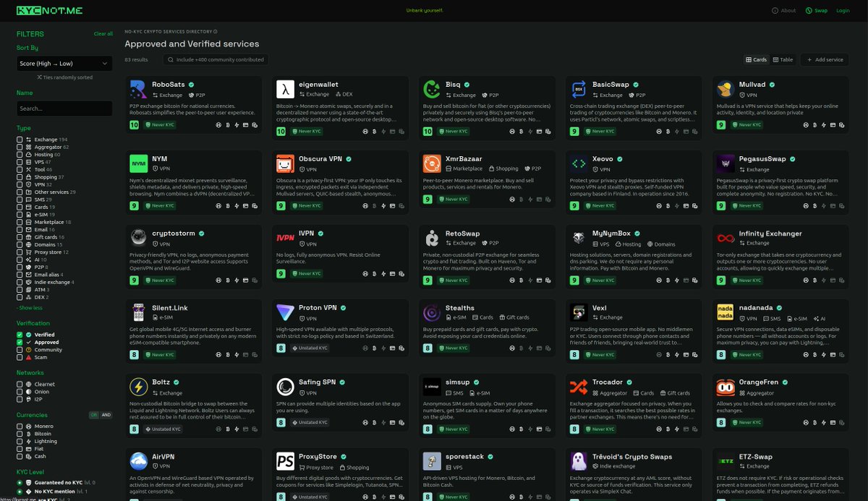The width and height of the screenshot is (868, 501).
Task: Switch to the Cards view tab
Action: 757,60
